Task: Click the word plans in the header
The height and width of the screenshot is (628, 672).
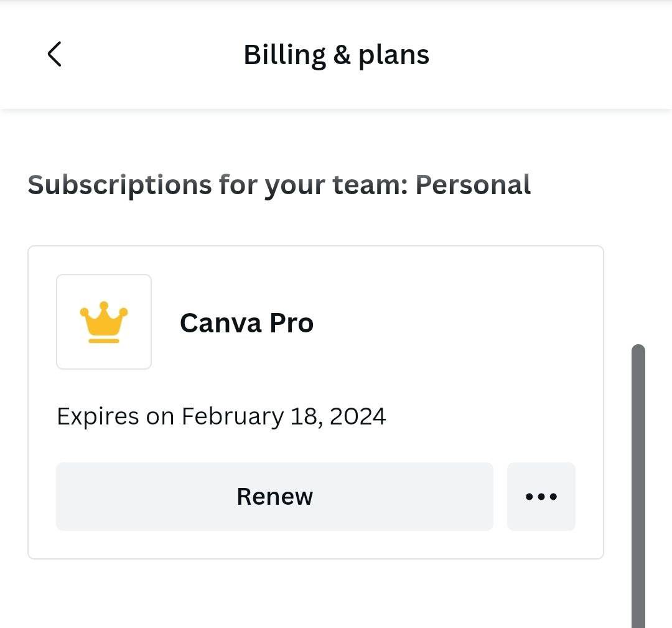Action: pos(393,55)
